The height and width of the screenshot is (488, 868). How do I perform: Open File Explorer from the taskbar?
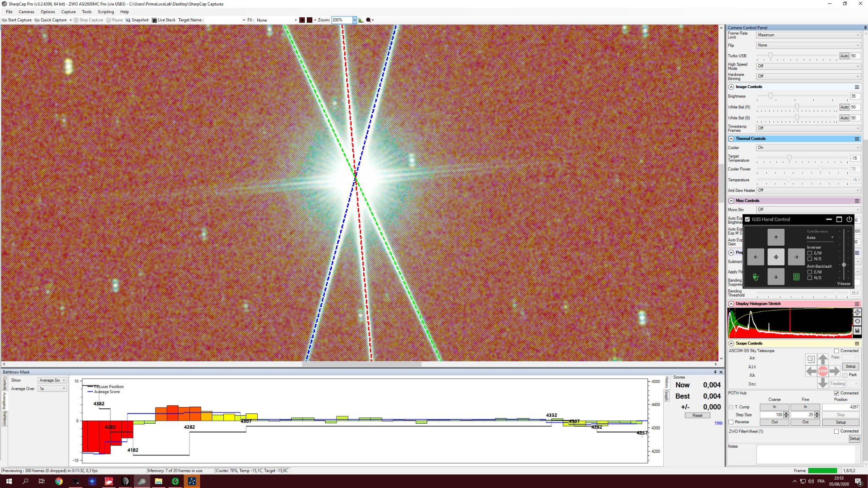pyautogui.click(x=159, y=481)
